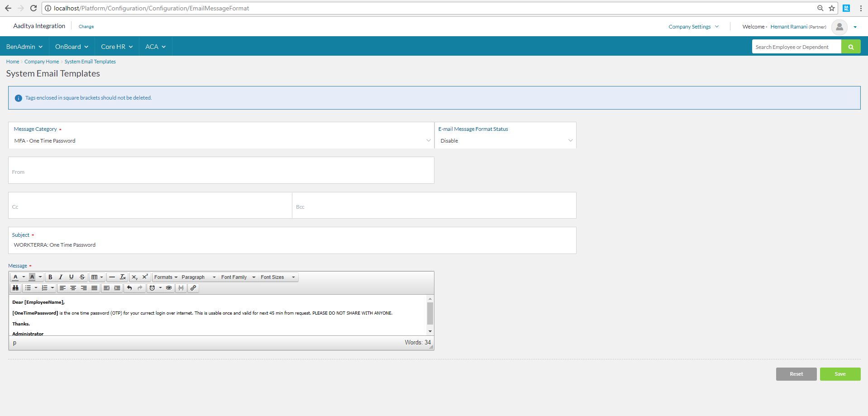Italicize text using the editor toolbar
This screenshot has width=868, height=416.
point(61,277)
